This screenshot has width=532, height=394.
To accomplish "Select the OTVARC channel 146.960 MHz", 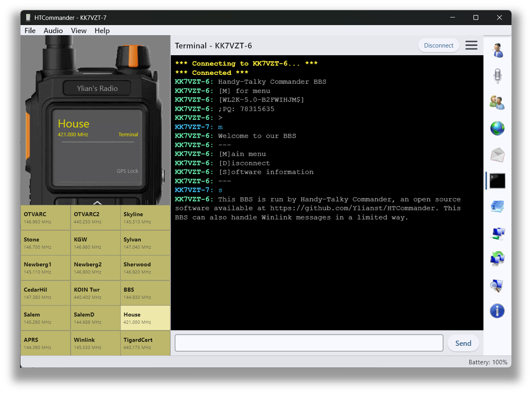I will tap(46, 218).
